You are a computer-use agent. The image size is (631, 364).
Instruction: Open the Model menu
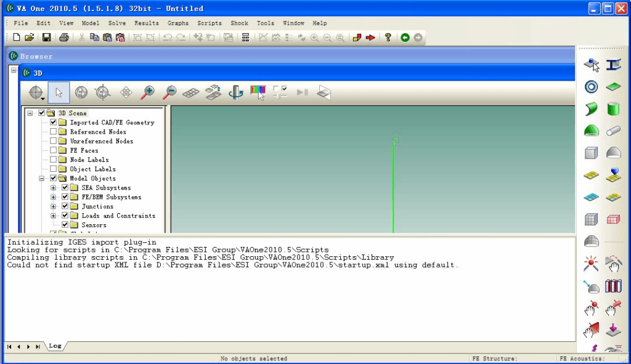click(x=91, y=23)
